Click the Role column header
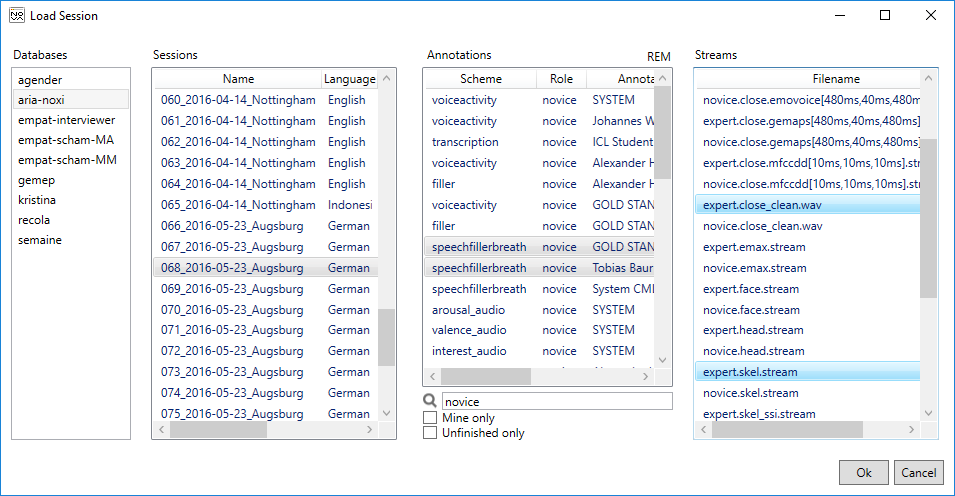This screenshot has height=496, width=955. coord(560,79)
